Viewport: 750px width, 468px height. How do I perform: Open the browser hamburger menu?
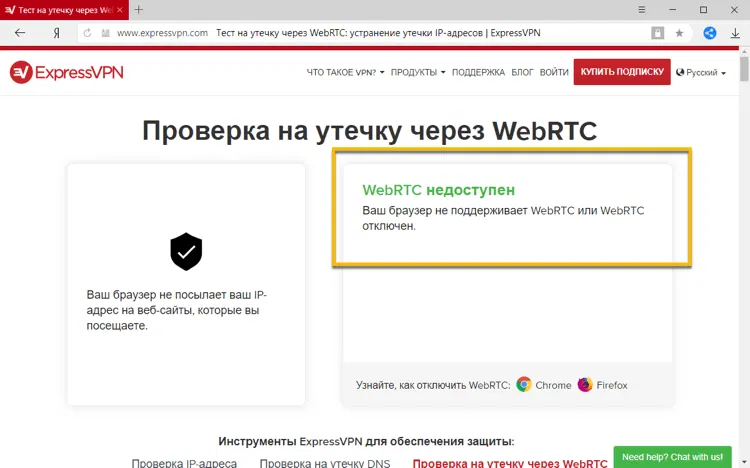(642, 10)
